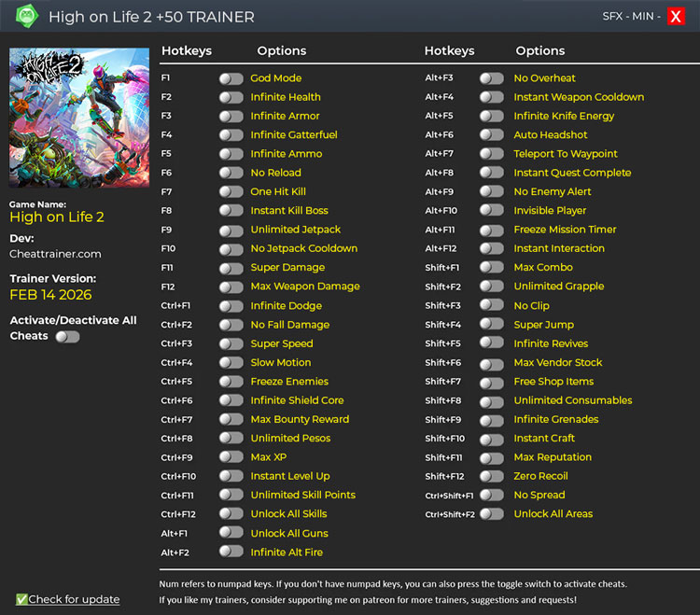Enable the No Clip toggle

pos(491,306)
